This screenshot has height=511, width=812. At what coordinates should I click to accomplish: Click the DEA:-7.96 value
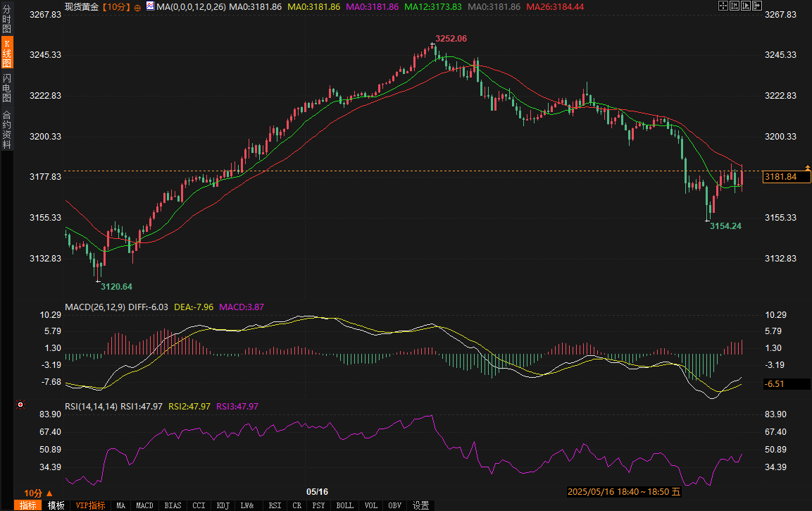point(194,307)
